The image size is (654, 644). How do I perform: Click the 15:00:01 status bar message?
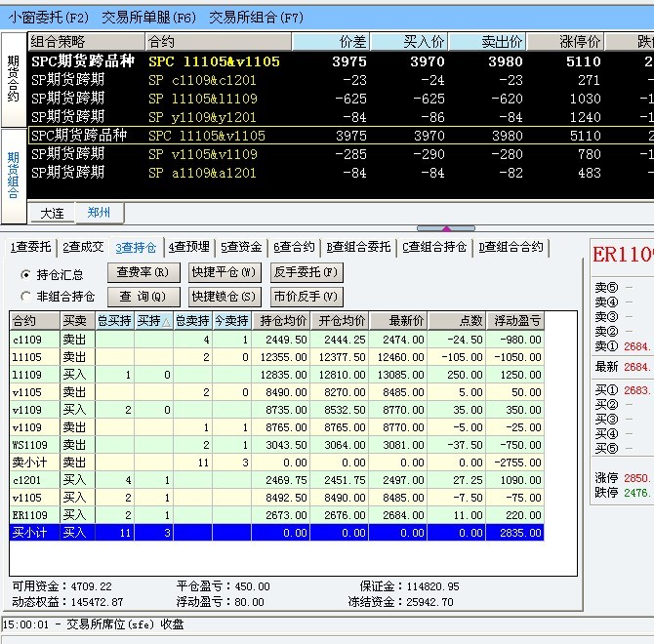pyautogui.click(x=94, y=624)
